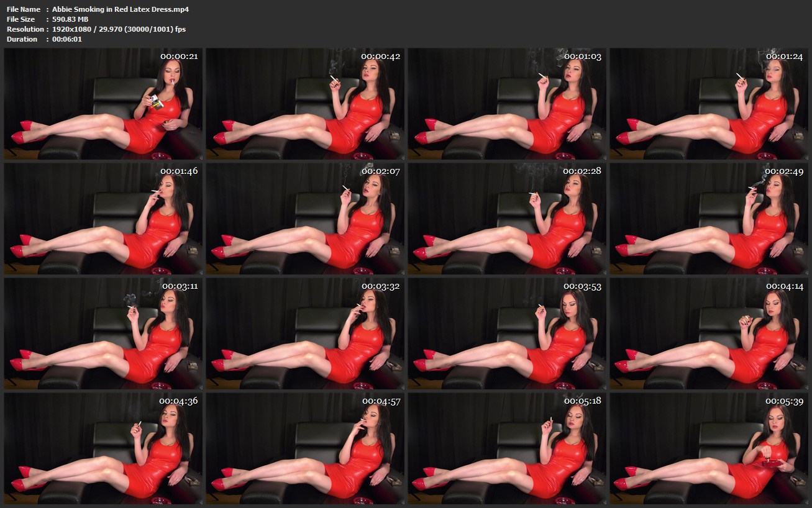Click the 'File Name' label
812x508 pixels.
24,9
